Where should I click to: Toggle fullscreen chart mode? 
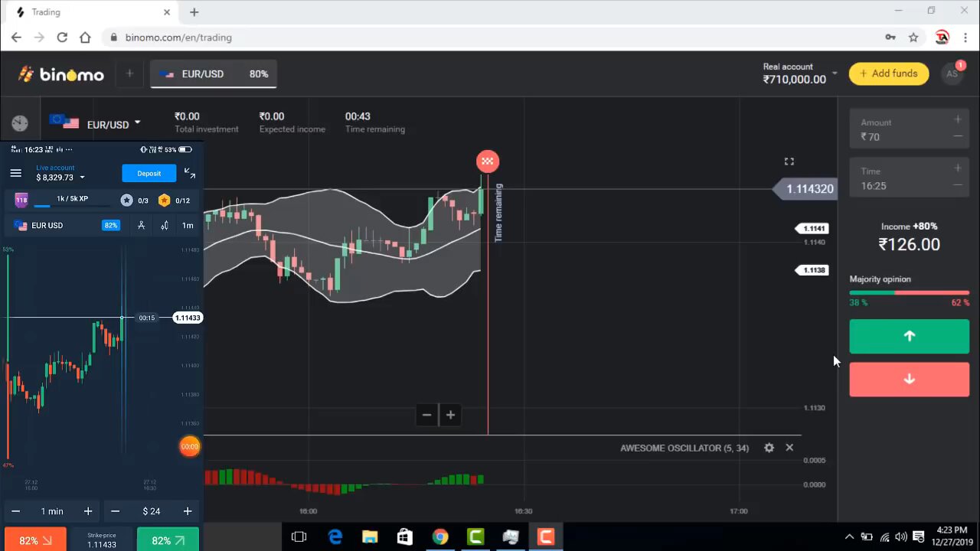[789, 161]
